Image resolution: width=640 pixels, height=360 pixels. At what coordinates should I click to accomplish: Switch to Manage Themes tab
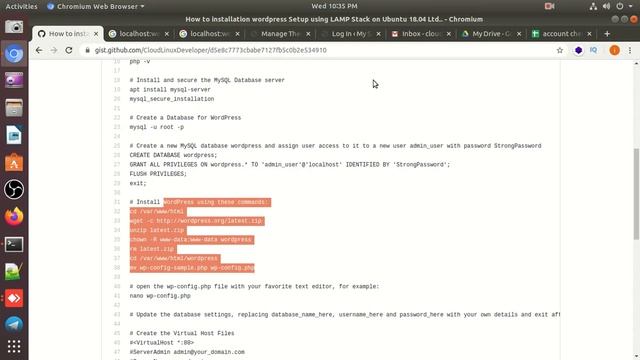(280, 34)
